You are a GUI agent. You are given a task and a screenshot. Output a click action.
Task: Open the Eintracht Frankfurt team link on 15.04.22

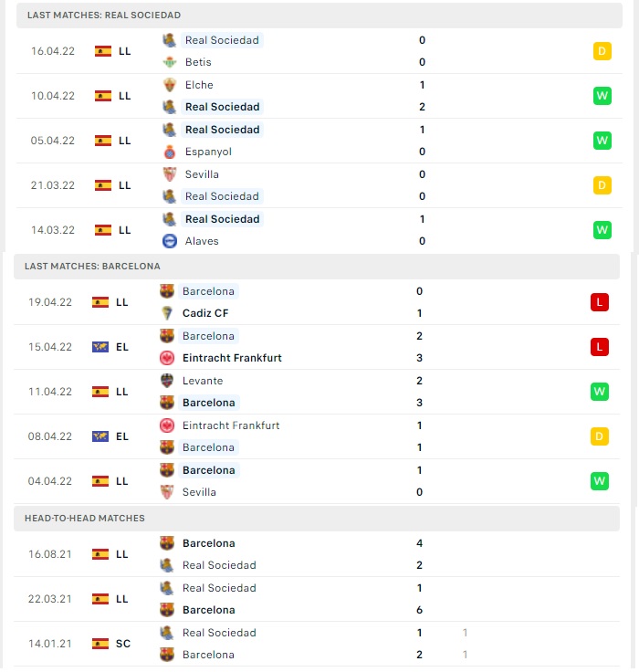click(232, 358)
